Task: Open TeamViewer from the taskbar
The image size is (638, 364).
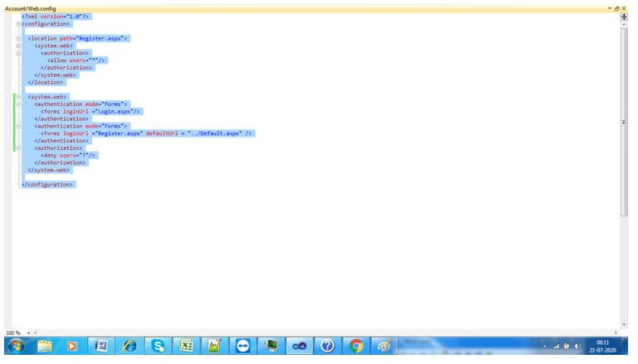Action: pos(243,346)
